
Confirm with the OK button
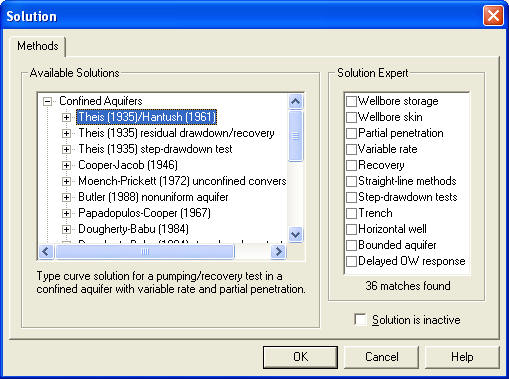tap(300, 357)
